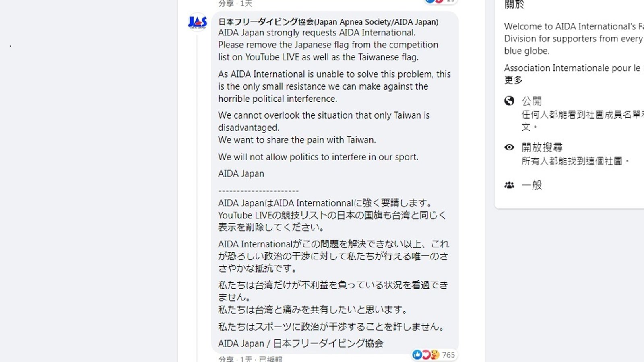Screen dimensions: 644x362
Task: Click the globe icon beside 公開
Action: click(509, 101)
